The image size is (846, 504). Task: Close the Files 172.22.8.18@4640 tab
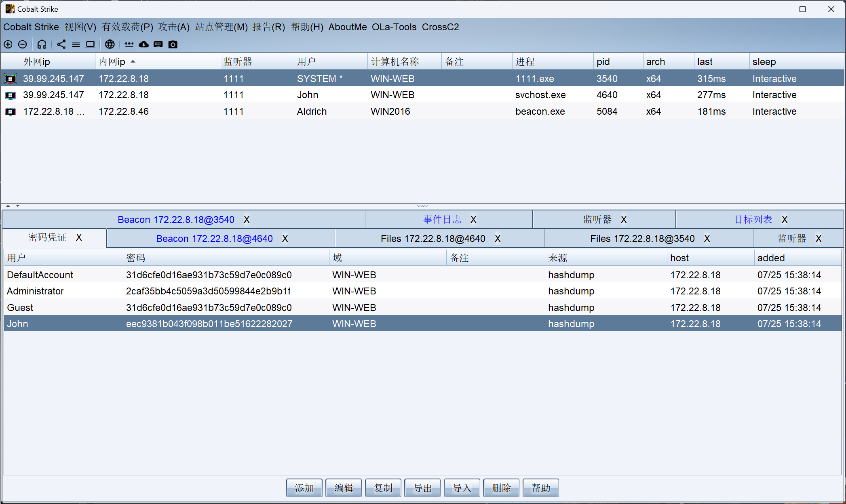[x=498, y=239]
